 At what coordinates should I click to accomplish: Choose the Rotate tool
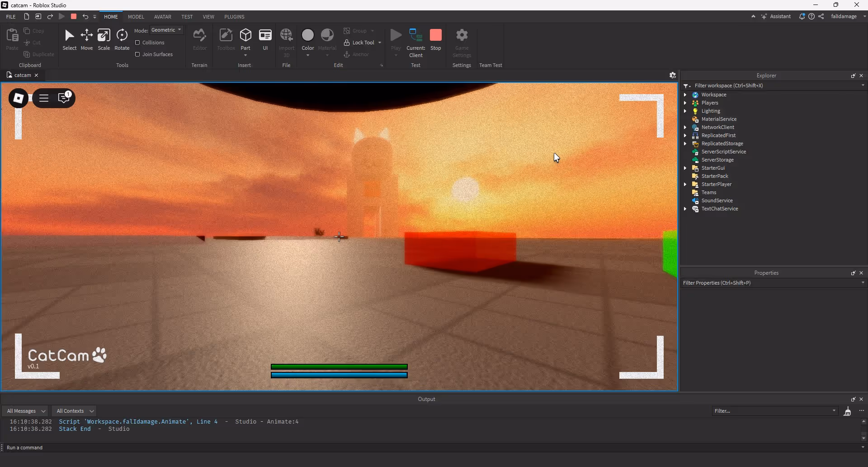(x=122, y=39)
